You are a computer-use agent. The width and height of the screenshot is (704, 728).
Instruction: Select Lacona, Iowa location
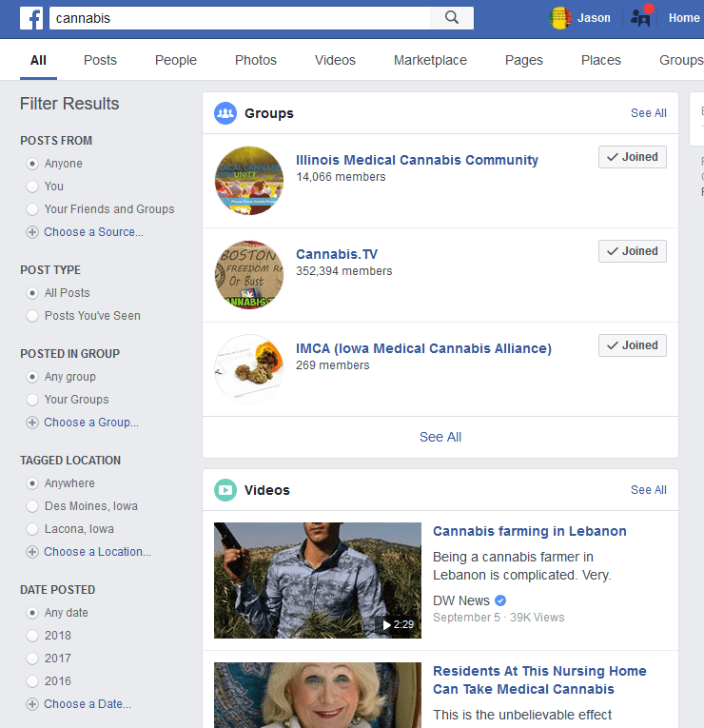click(32, 529)
